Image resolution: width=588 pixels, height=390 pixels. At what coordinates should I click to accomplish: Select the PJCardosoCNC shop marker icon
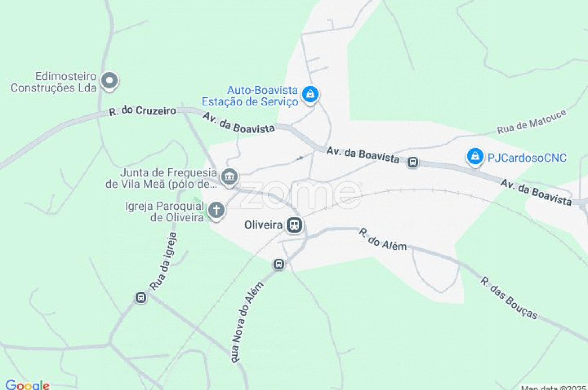[475, 157]
